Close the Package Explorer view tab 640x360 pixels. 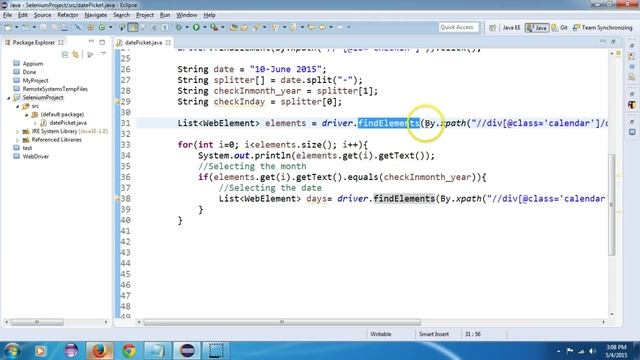[x=61, y=42]
